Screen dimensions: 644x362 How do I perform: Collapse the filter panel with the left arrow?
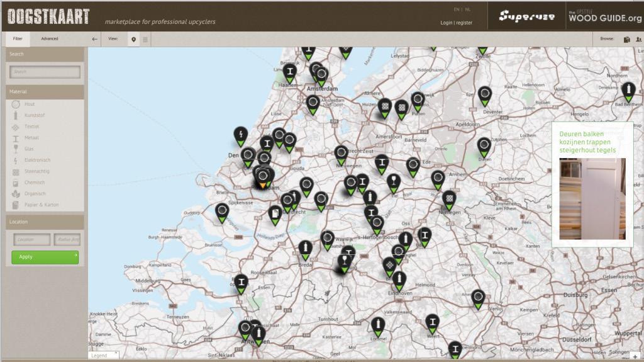[x=94, y=39]
